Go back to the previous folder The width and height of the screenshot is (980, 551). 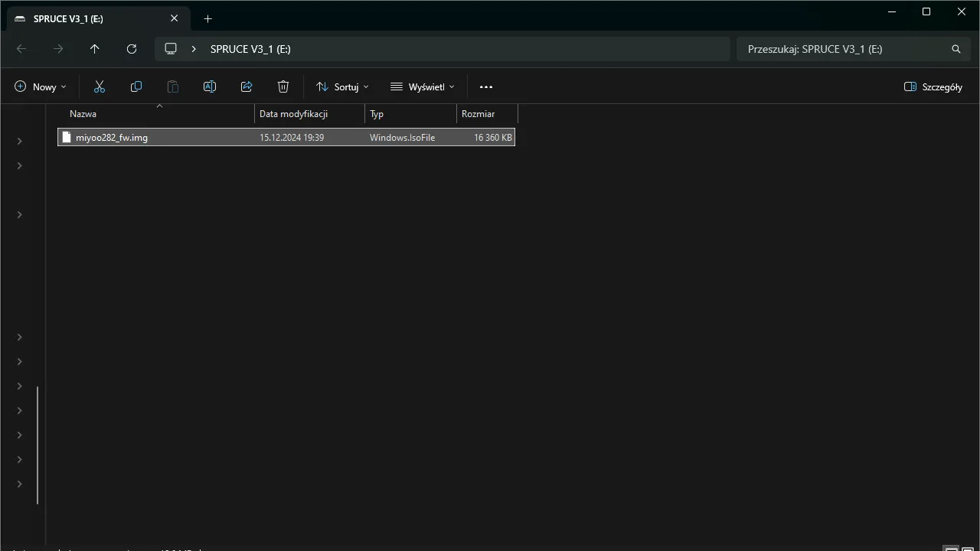[x=21, y=49]
